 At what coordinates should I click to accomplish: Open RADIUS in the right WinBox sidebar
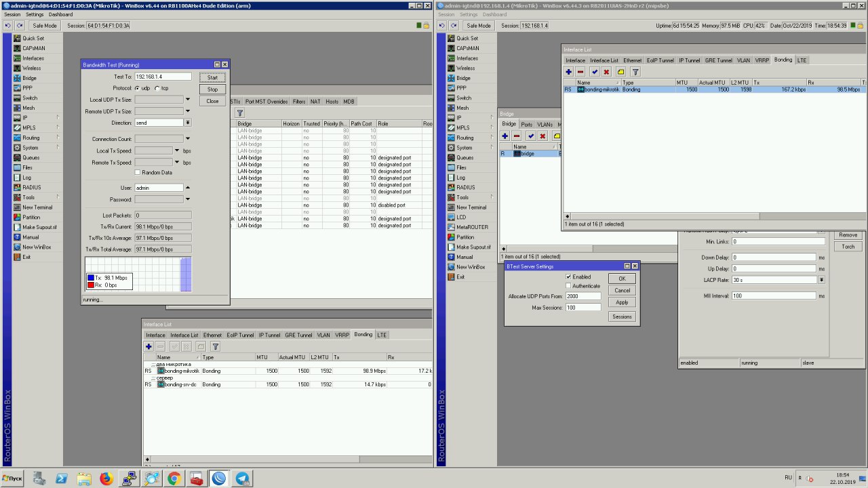[x=466, y=187]
